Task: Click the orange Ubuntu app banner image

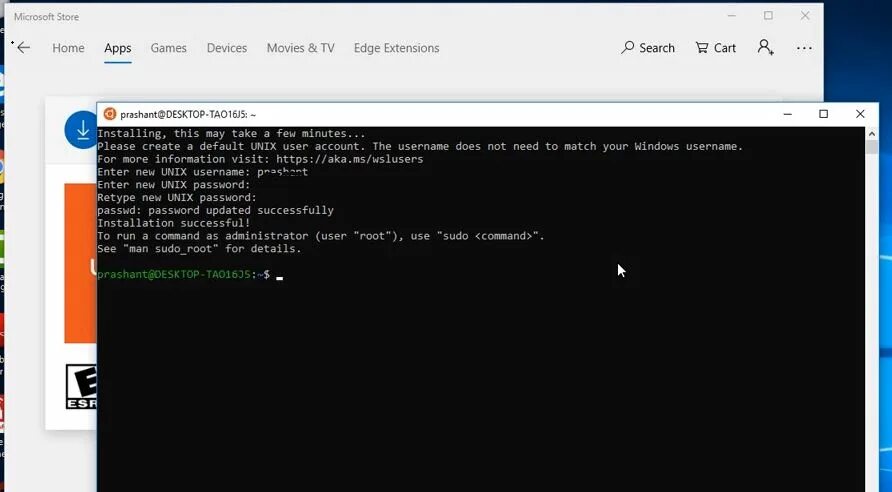Action: click(80, 263)
